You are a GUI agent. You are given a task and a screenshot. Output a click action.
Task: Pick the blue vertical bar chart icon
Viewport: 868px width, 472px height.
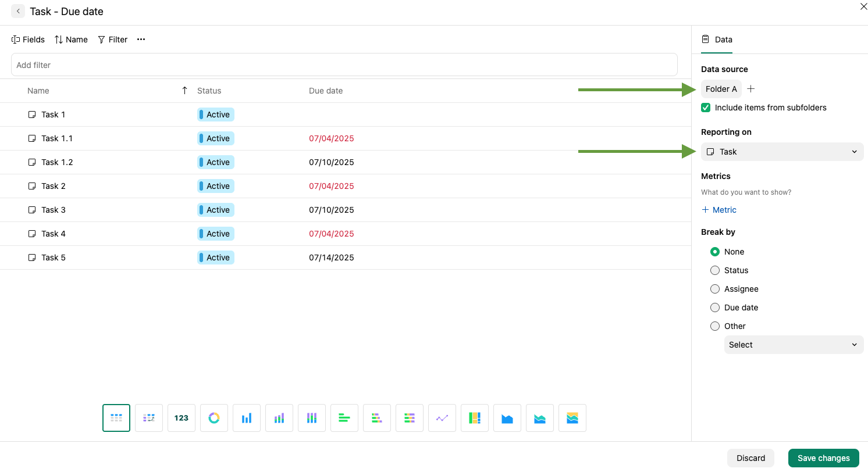[247, 418]
